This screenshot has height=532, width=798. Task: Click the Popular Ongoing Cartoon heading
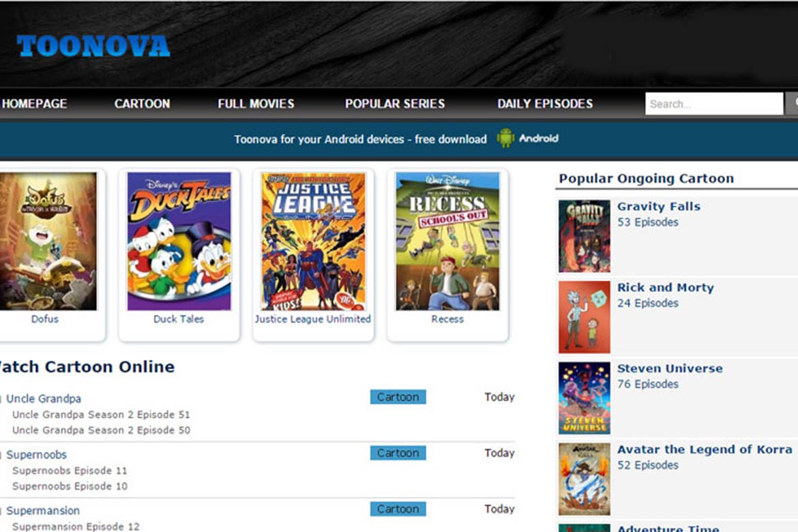point(647,179)
